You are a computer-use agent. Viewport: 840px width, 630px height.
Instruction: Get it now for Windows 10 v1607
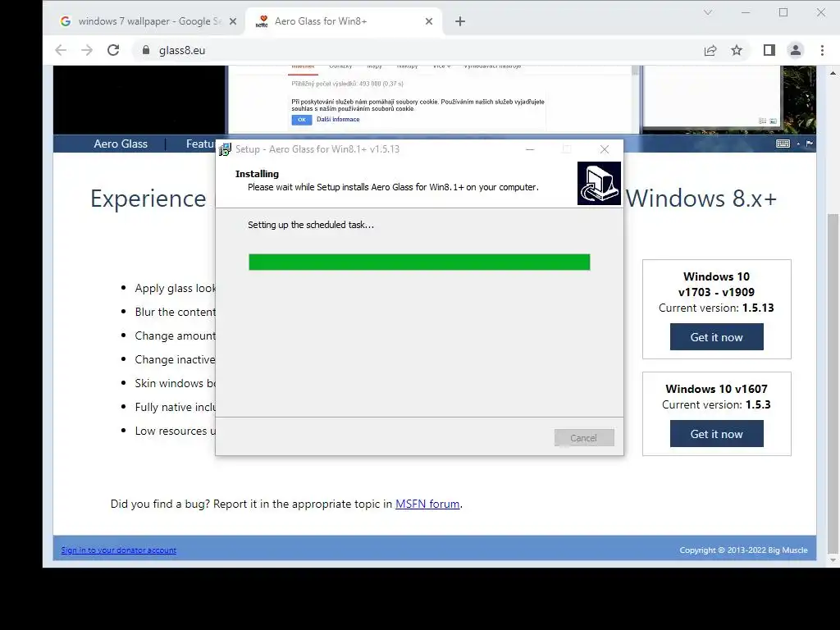(x=716, y=434)
